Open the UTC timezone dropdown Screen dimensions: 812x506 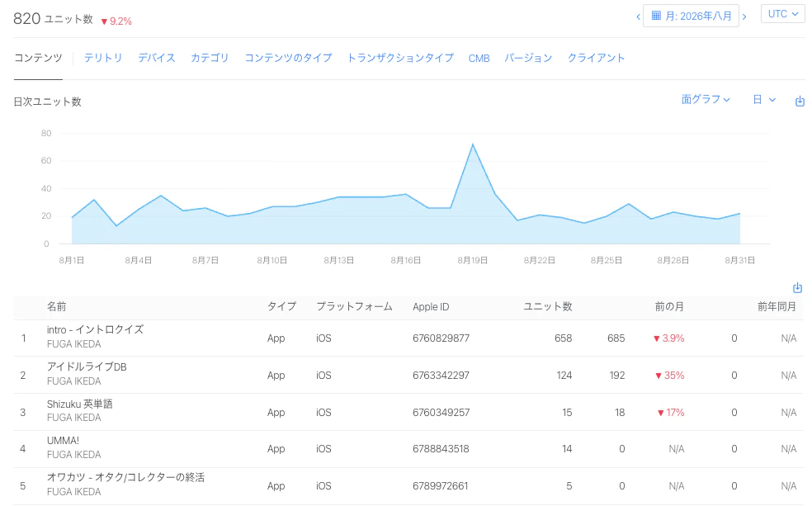pyautogui.click(x=782, y=14)
